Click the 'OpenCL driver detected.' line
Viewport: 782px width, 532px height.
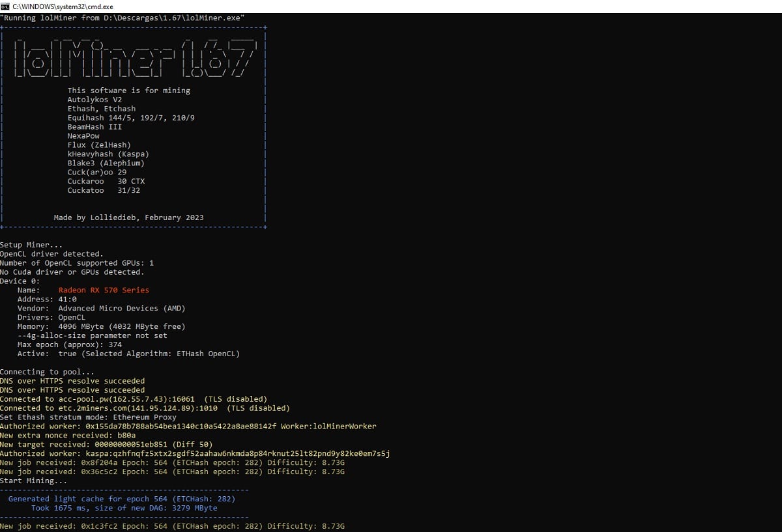pos(51,254)
